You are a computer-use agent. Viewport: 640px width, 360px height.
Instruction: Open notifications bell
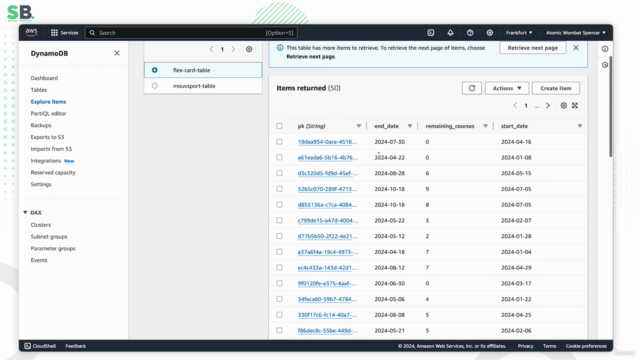click(x=450, y=33)
